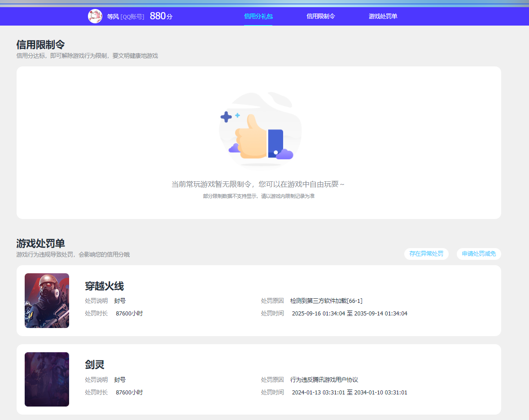This screenshot has width=529, height=420.
Task: Select the text 检测到第三方软件加载[66-1]
Action: [x=326, y=301]
